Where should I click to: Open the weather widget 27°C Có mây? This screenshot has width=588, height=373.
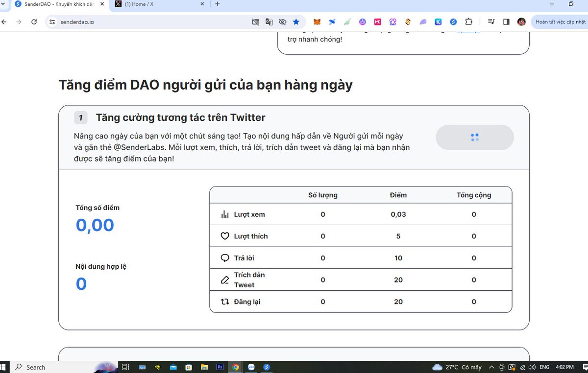[457, 367]
